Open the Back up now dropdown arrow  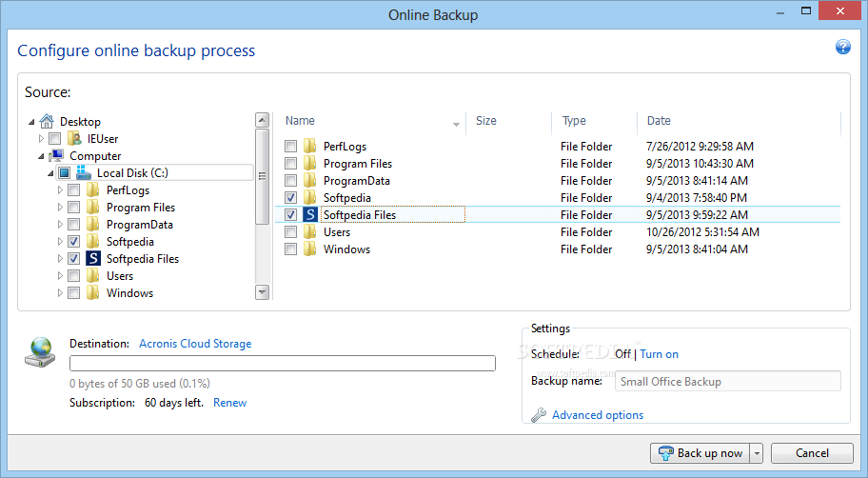[757, 453]
